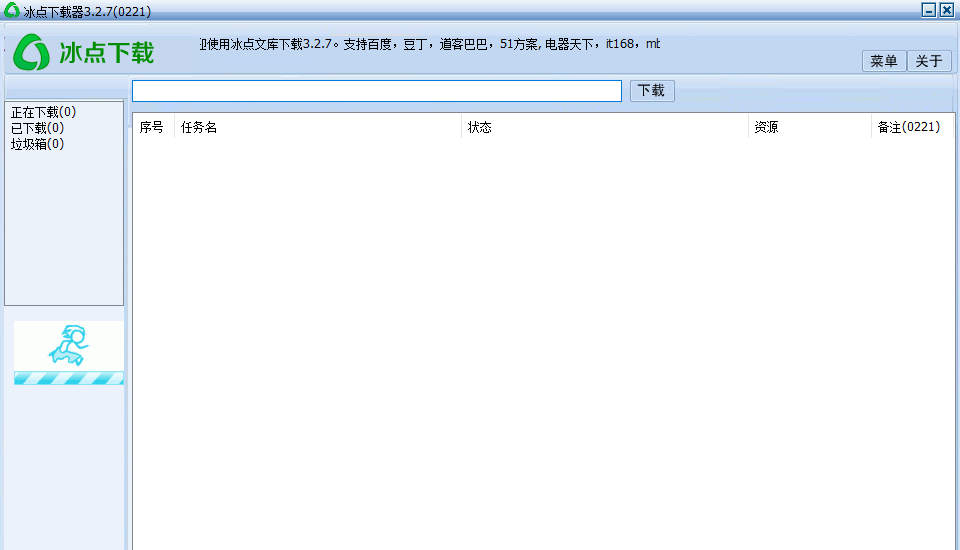This screenshot has height=550, width=960.
Task: Show the 已下载(0) completed list
Action: tap(37, 128)
